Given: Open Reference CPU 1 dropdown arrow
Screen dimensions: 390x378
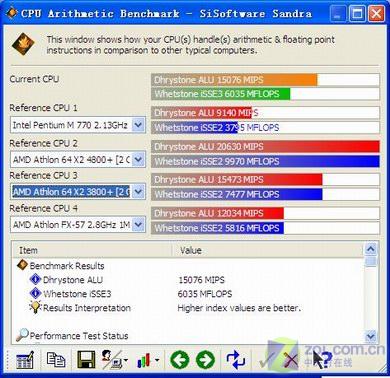Looking at the screenshot, I should click(138, 125).
